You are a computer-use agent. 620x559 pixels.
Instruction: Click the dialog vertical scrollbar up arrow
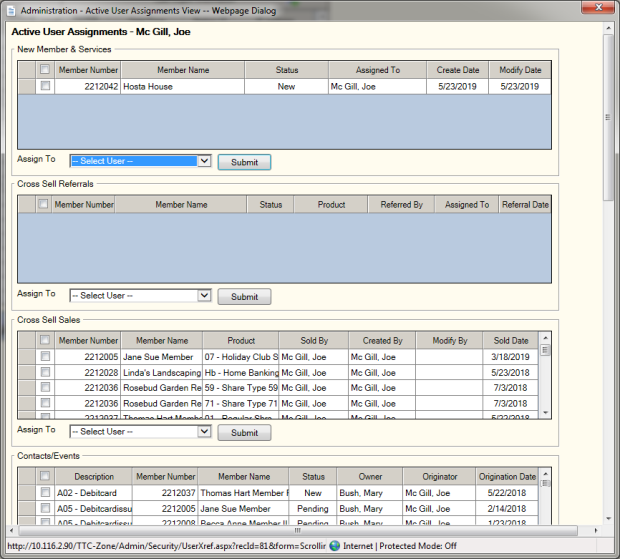point(608,28)
